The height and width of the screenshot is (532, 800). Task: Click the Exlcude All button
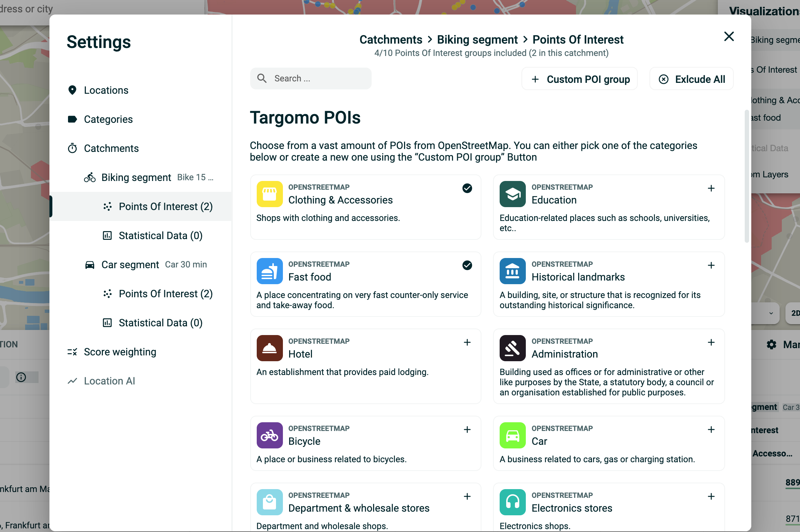692,79
